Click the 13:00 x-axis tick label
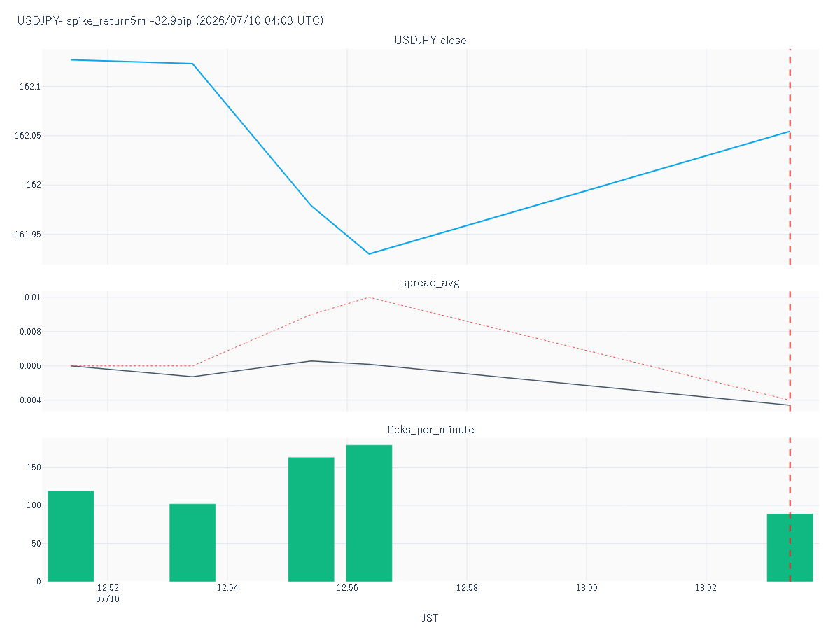The width and height of the screenshot is (840, 630). pyautogui.click(x=586, y=588)
